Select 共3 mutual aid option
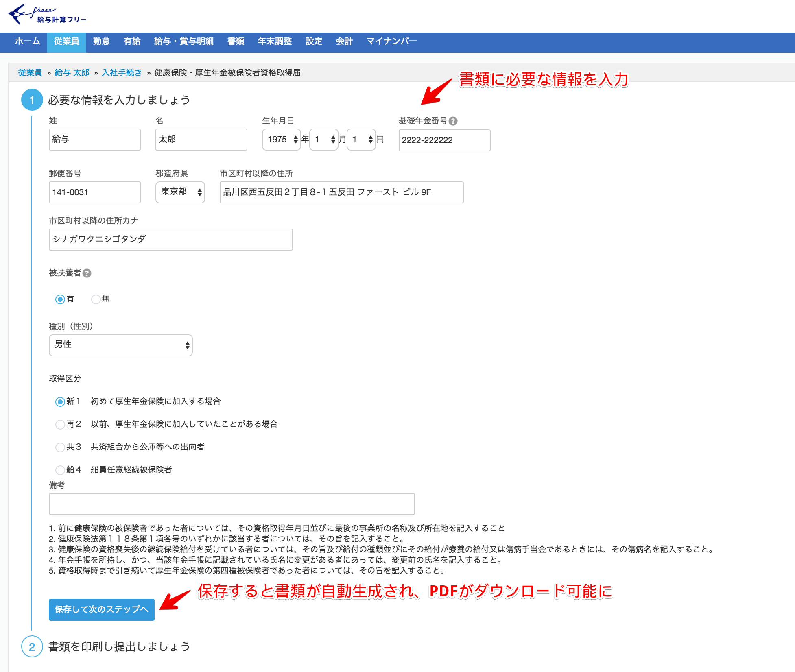This screenshot has height=672, width=795. pos(60,447)
